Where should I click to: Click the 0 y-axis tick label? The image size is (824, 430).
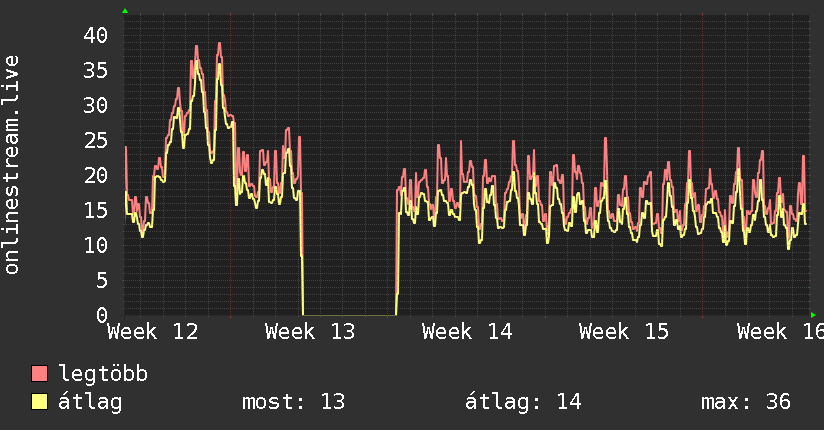pos(102,315)
